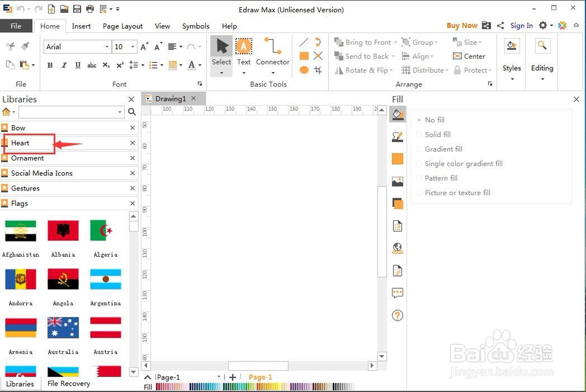Apply strikethrough formatting

(x=91, y=66)
